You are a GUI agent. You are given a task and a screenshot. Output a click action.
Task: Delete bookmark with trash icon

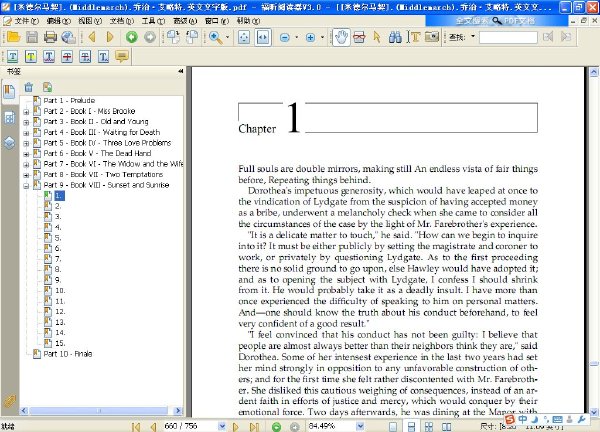[x=29, y=87]
